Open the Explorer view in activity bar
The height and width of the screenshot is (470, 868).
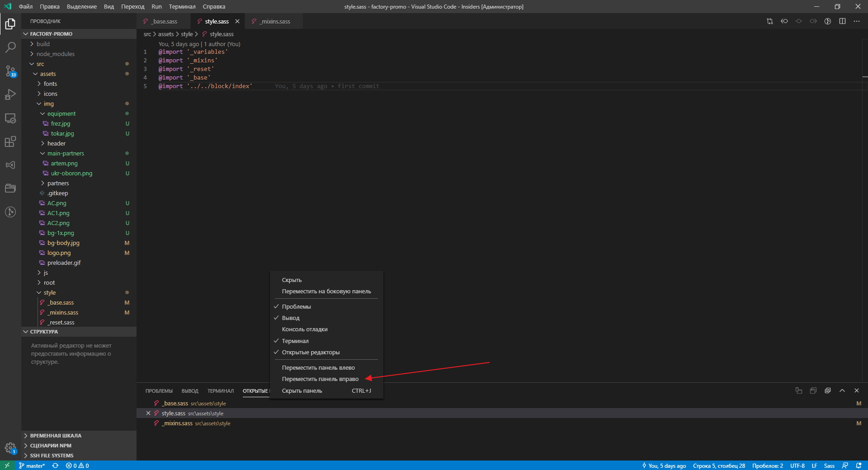point(10,23)
